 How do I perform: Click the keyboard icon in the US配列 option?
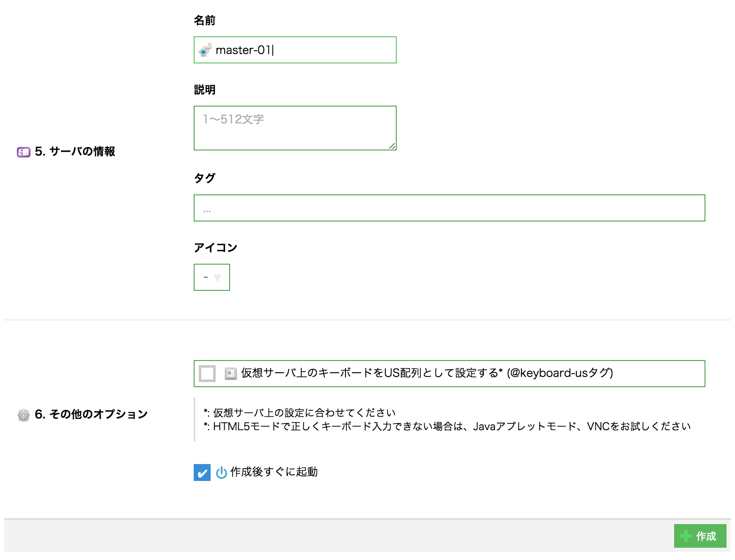point(230,374)
